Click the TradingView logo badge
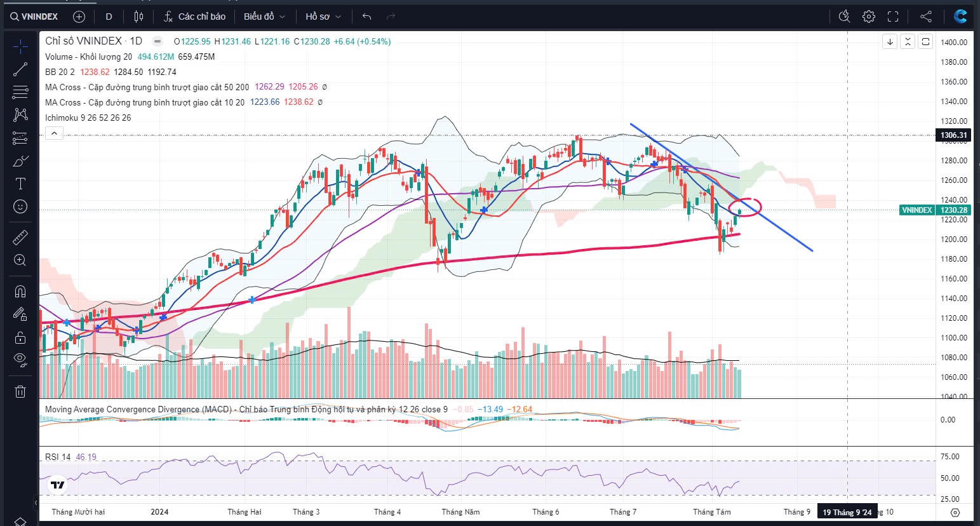 point(58,485)
